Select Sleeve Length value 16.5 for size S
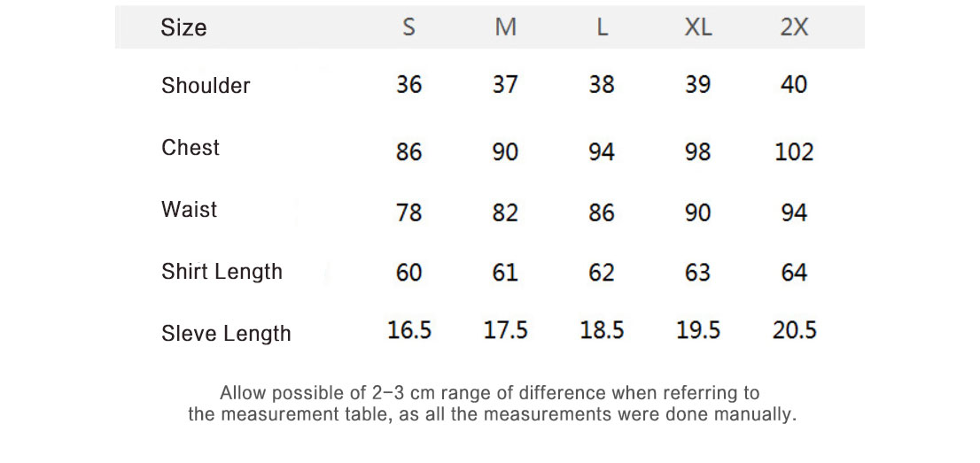Viewport: 980px width, 463px height. coord(408,330)
